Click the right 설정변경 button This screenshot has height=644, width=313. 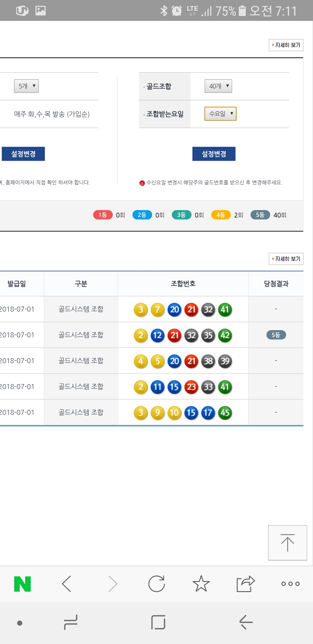[x=214, y=154]
